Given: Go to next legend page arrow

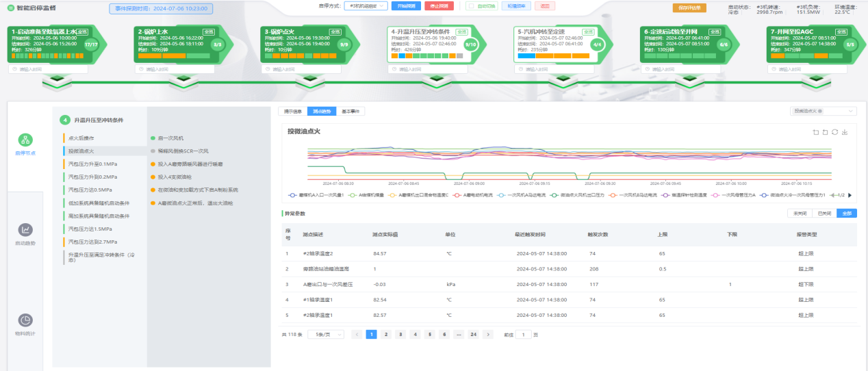Looking at the screenshot, I should [850, 195].
